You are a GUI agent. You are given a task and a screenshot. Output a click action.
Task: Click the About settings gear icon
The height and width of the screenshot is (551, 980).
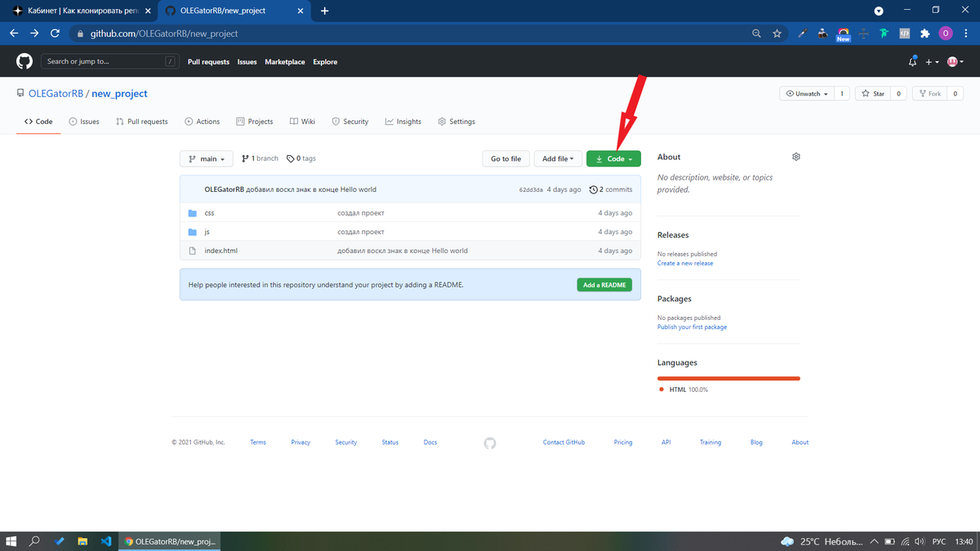pos(796,157)
